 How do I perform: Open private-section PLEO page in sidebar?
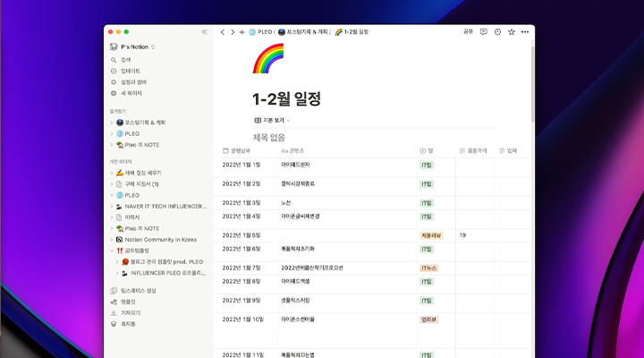pyautogui.click(x=131, y=195)
